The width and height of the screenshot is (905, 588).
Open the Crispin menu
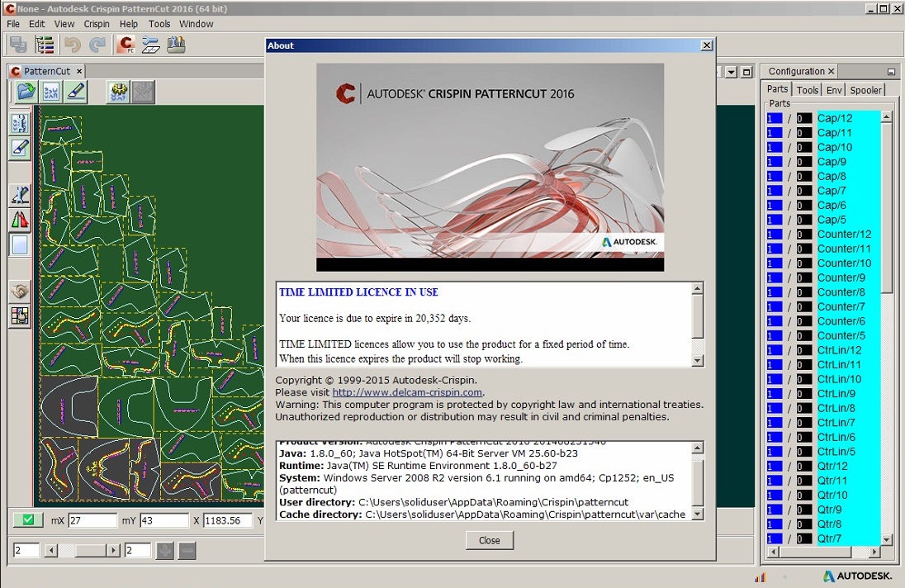97,24
